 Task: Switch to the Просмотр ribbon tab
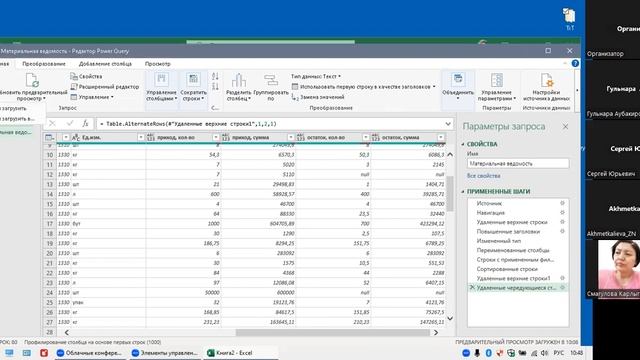point(158,64)
